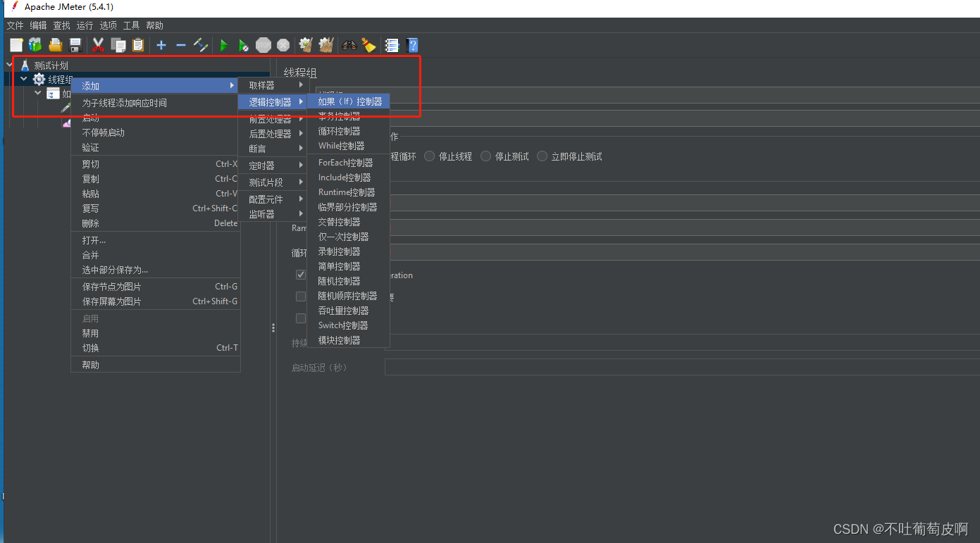The height and width of the screenshot is (543, 980).
Task: Collapse the 测试计划 tree node
Action: (x=10, y=65)
